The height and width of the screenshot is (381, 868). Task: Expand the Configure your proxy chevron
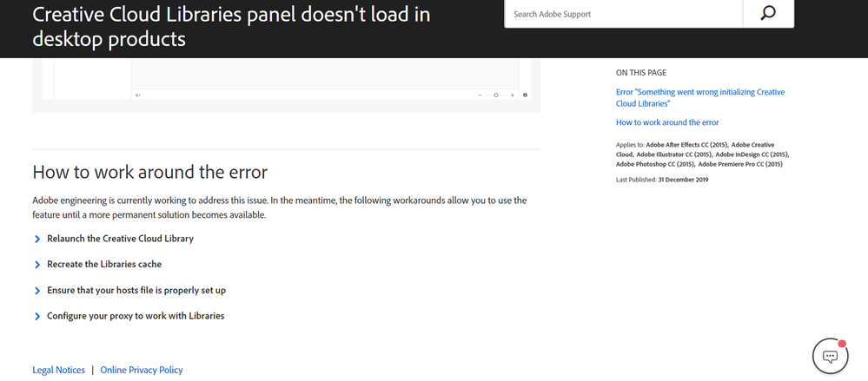(x=37, y=317)
